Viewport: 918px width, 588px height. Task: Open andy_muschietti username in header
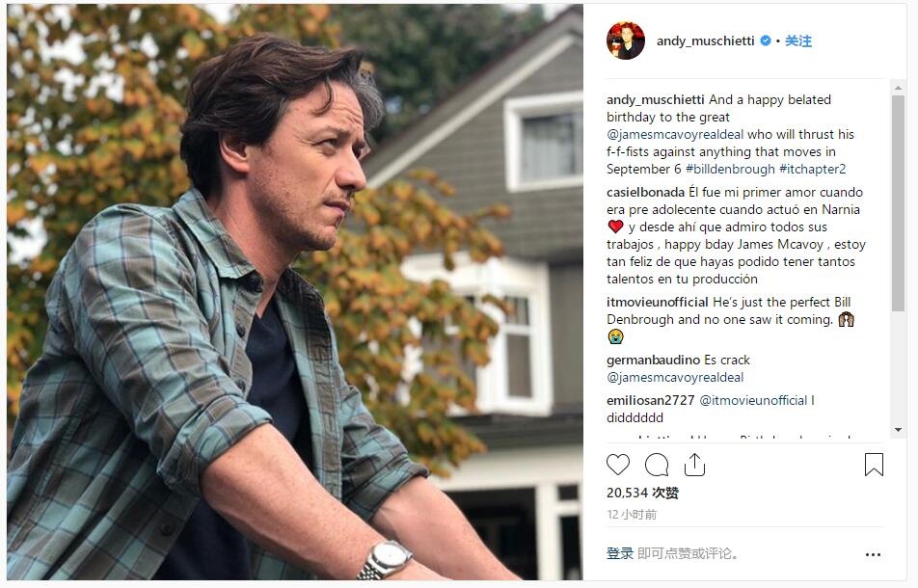click(705, 41)
